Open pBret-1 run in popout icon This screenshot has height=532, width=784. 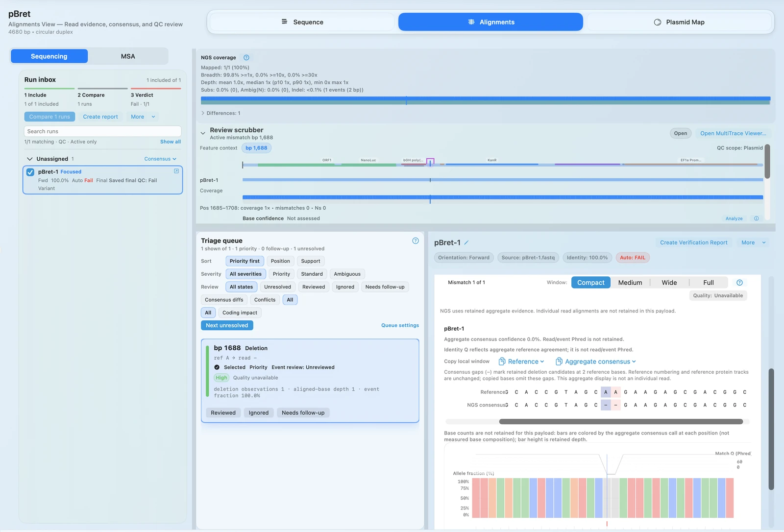(x=176, y=171)
